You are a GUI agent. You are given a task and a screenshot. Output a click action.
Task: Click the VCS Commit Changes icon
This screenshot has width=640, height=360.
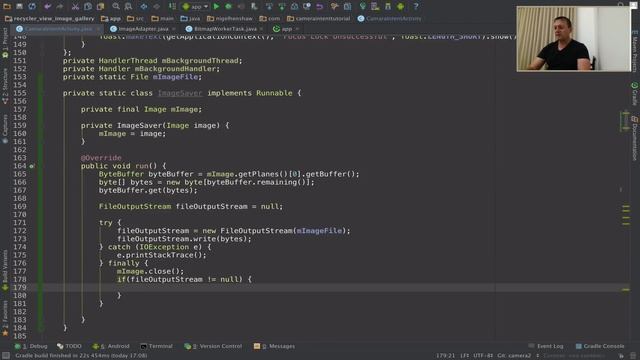pos(282,6)
